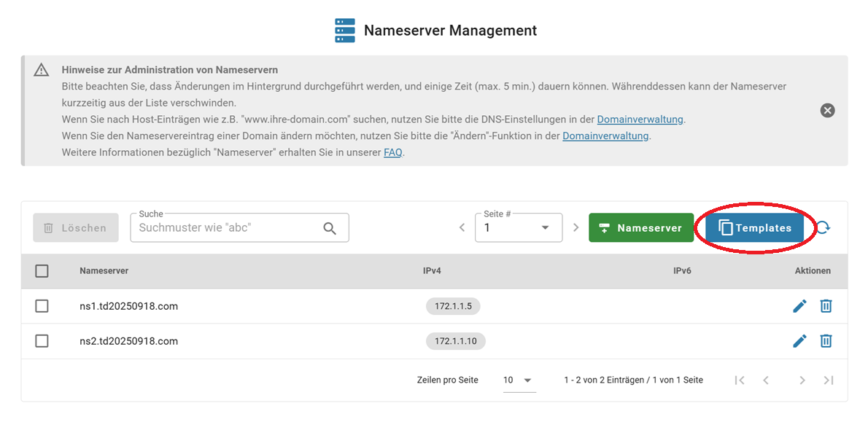Click into the Suche search field
The height and width of the screenshot is (430, 868).
click(x=226, y=228)
